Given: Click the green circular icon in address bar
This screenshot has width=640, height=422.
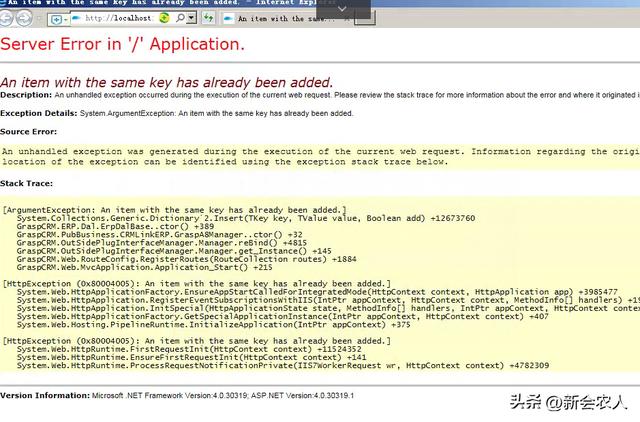Looking at the screenshot, I should point(164,18).
